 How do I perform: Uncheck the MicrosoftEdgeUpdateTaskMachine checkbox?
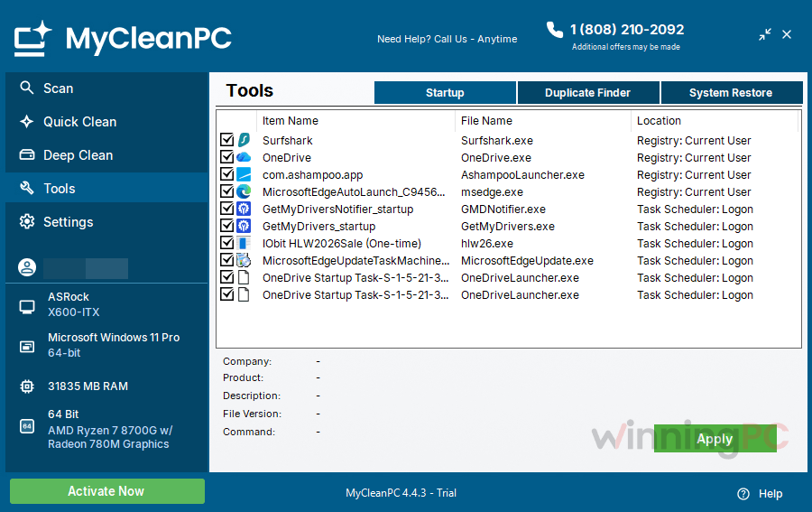tap(226, 260)
